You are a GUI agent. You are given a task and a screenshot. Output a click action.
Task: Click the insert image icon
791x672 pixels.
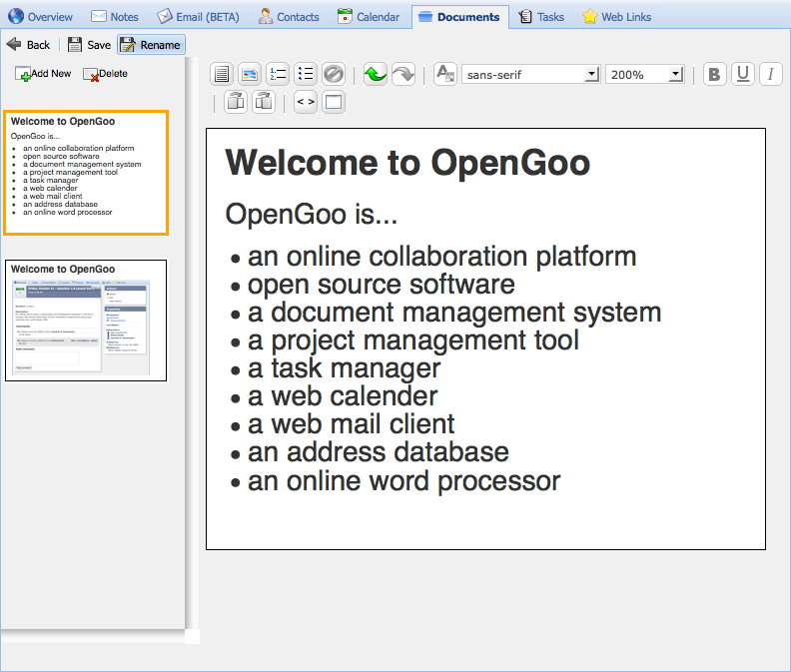(250, 74)
